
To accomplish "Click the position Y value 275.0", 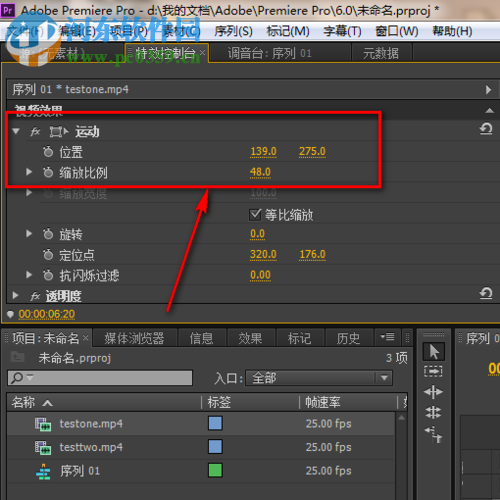I will (x=312, y=152).
